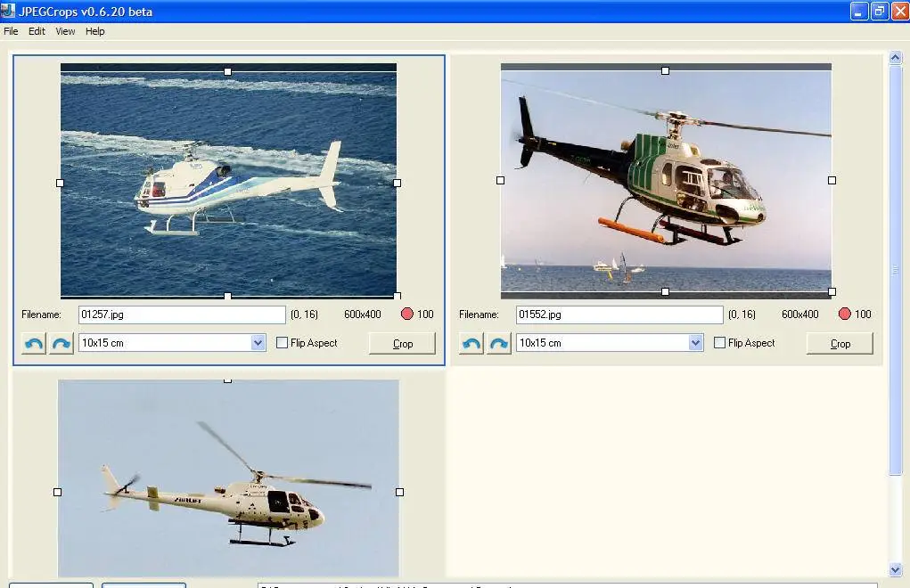Crop the 01257.jpg image

click(402, 343)
